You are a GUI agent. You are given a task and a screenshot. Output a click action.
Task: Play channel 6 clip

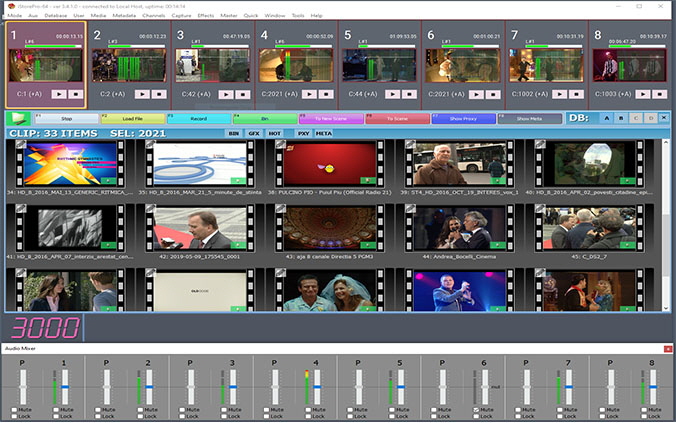(x=476, y=94)
